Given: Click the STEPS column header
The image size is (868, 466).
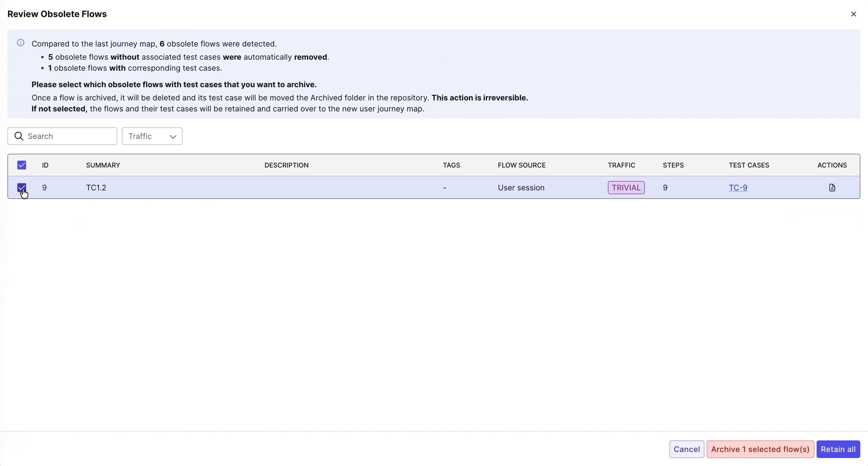Looking at the screenshot, I should coord(673,165).
